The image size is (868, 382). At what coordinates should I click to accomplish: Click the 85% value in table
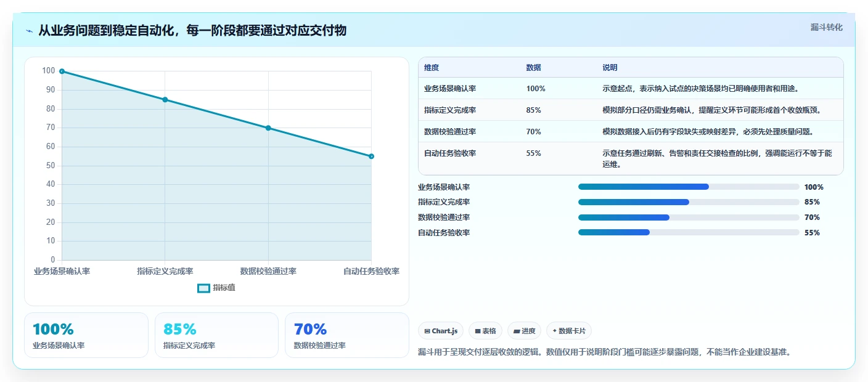click(534, 110)
